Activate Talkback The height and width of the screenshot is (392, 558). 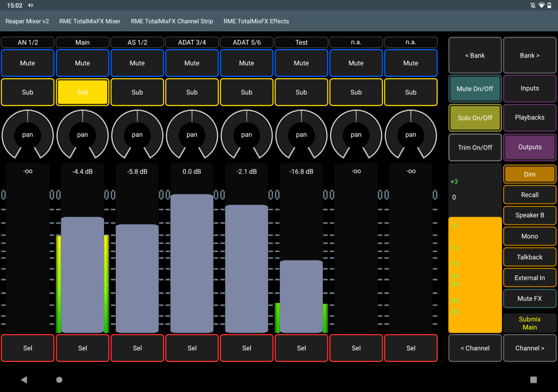[x=529, y=257]
